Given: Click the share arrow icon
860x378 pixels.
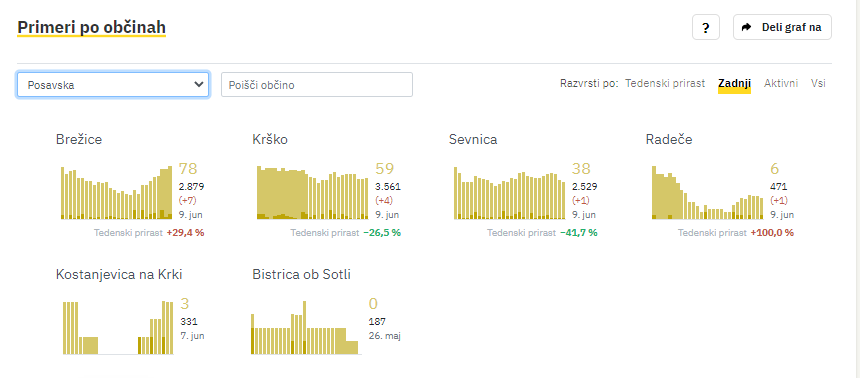Looking at the screenshot, I should 746,27.
